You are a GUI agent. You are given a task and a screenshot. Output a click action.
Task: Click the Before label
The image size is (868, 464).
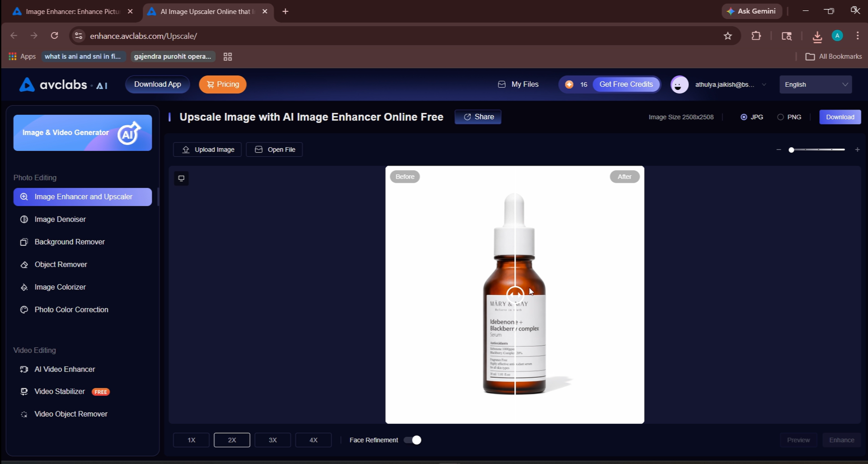405,177
